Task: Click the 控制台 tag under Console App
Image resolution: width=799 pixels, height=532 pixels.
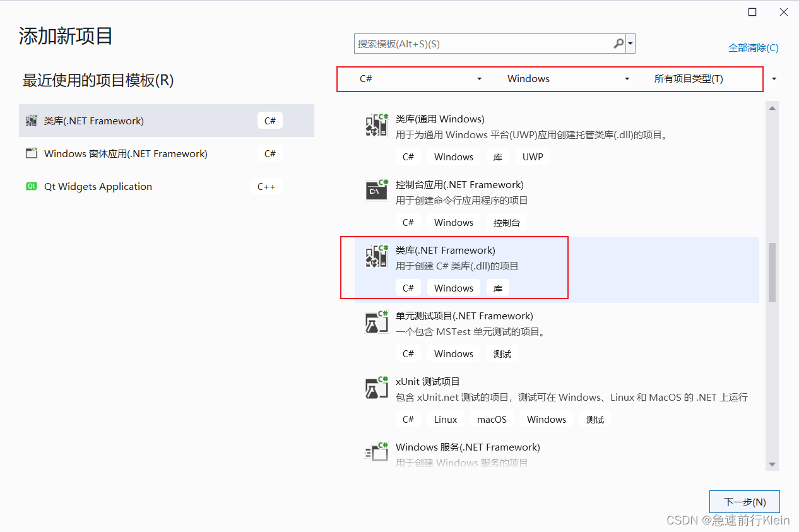Action: click(x=507, y=222)
